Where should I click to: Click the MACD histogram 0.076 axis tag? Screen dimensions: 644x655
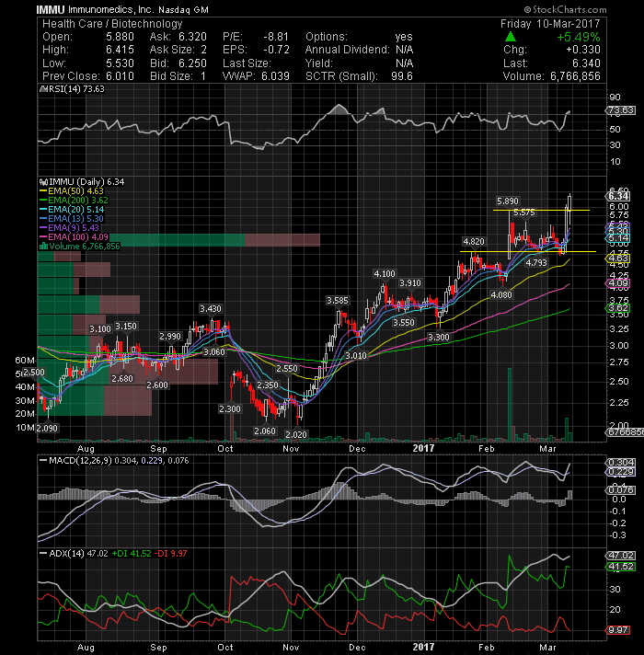(621, 489)
